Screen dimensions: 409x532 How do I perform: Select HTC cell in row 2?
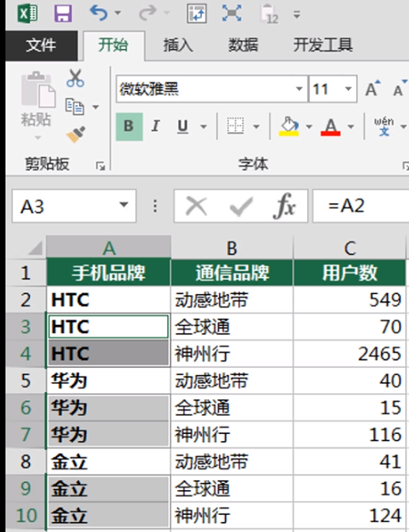109,300
